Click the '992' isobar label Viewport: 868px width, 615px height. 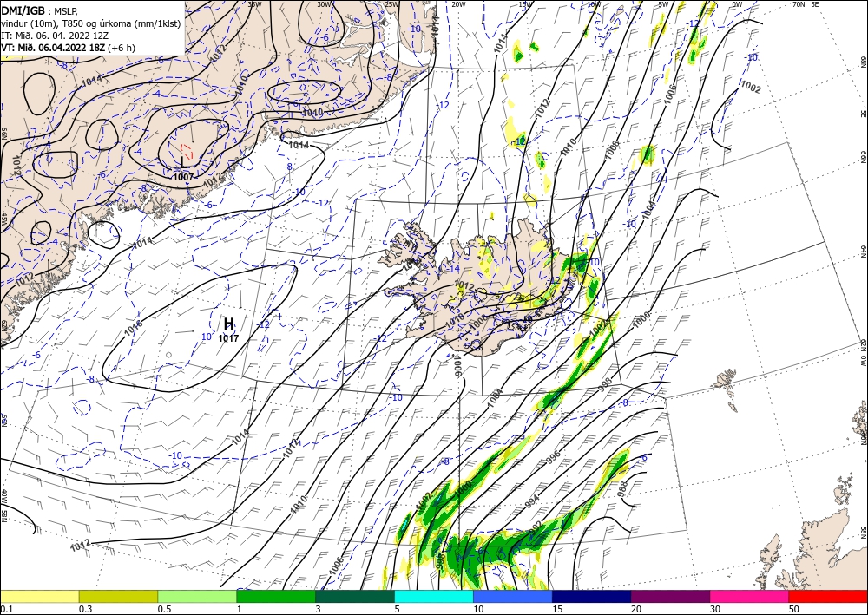click(x=535, y=527)
